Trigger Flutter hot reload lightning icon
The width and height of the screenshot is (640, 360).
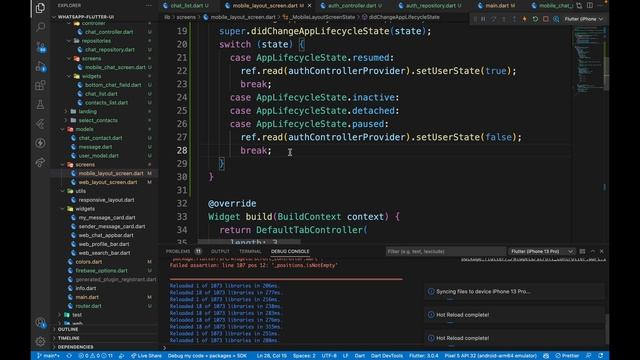tap(524, 19)
